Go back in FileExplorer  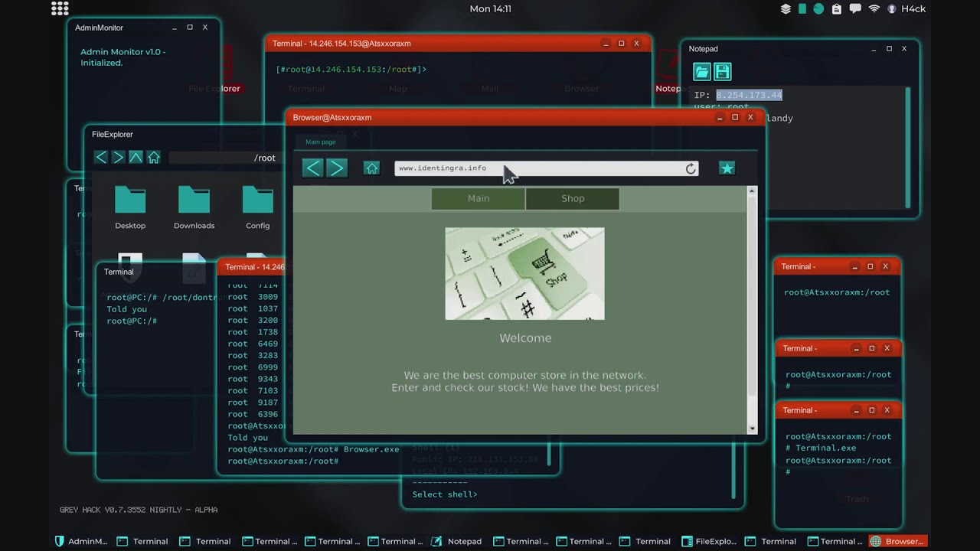point(101,157)
